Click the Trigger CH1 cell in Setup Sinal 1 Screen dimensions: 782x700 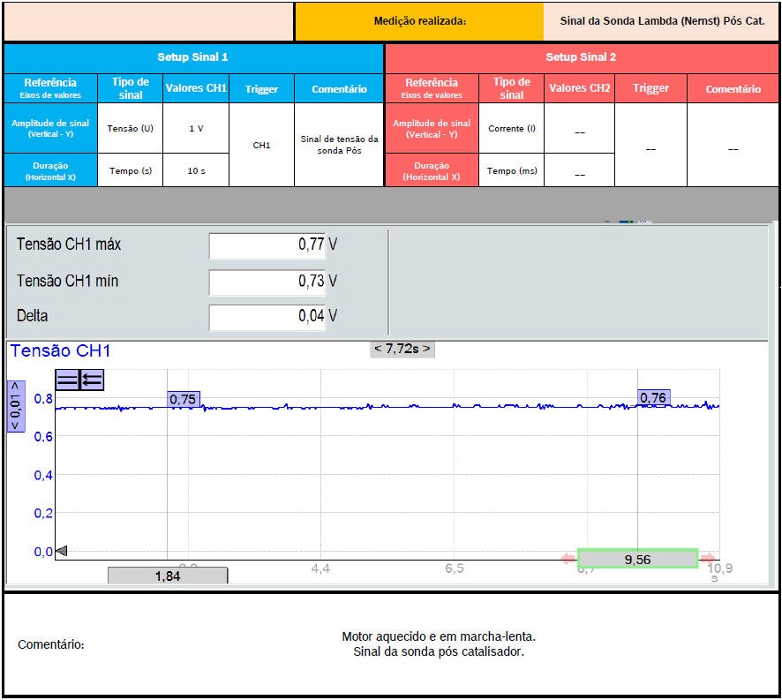click(x=261, y=146)
